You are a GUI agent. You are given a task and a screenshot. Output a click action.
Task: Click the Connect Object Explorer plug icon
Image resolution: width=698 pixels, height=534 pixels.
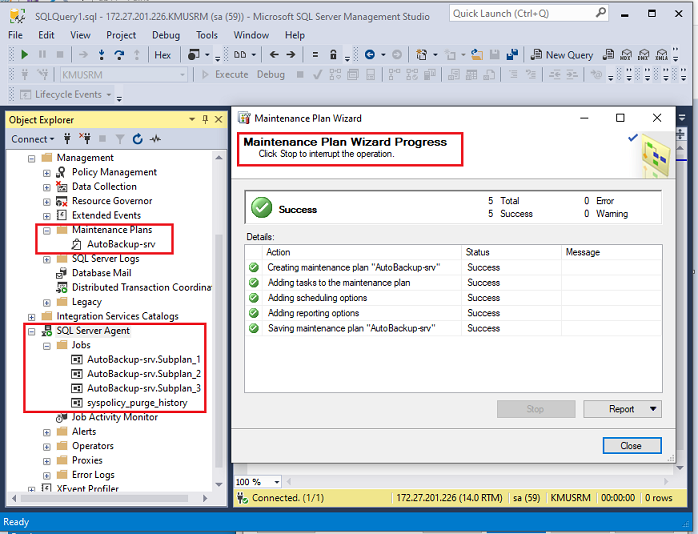click(x=68, y=139)
